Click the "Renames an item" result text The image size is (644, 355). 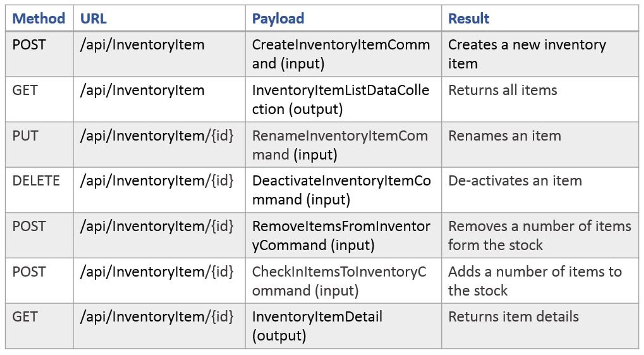tap(504, 136)
